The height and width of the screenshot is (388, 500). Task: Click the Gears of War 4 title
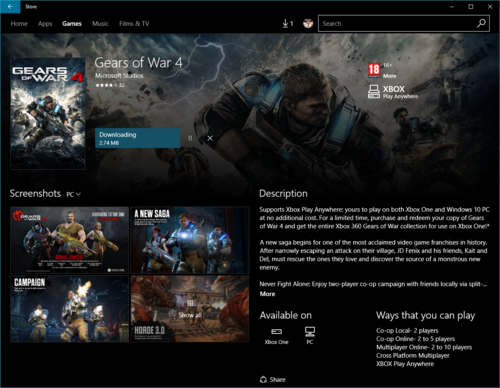pos(138,63)
